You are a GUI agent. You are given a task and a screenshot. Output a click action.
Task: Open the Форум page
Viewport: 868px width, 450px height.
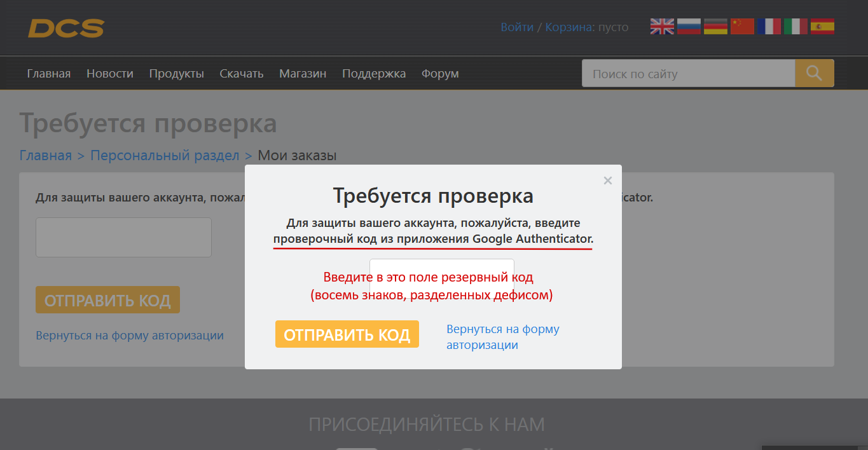click(439, 72)
